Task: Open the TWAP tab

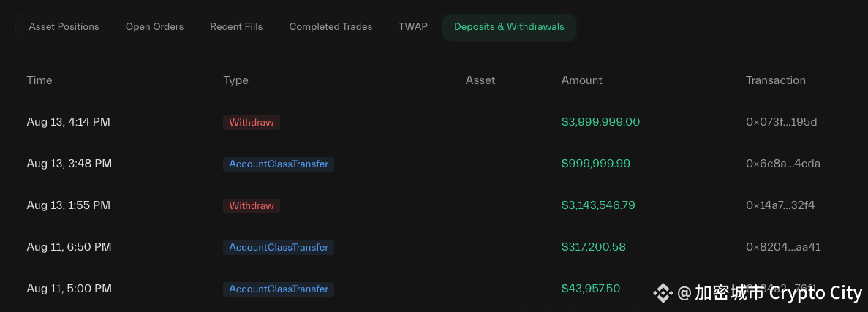Action: coord(413,26)
